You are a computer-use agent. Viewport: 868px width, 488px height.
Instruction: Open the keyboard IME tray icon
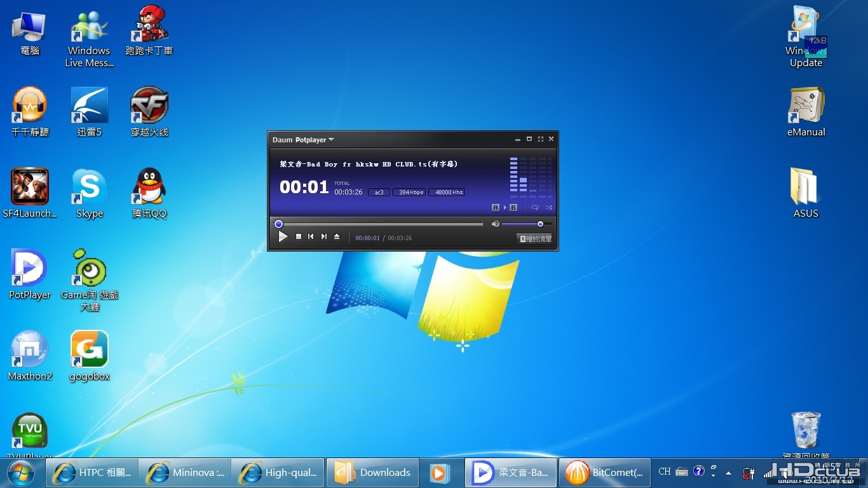pyautogui.click(x=682, y=471)
